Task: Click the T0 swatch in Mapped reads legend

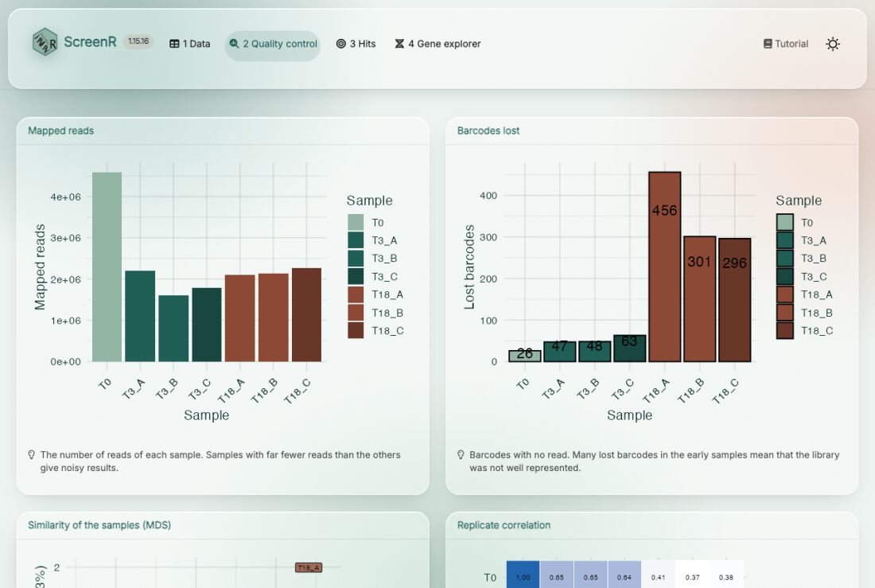Action: point(356,222)
